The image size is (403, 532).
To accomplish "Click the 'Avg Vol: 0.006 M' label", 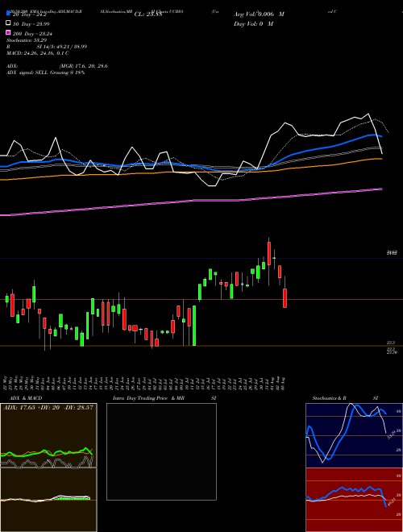I will coord(259,15).
